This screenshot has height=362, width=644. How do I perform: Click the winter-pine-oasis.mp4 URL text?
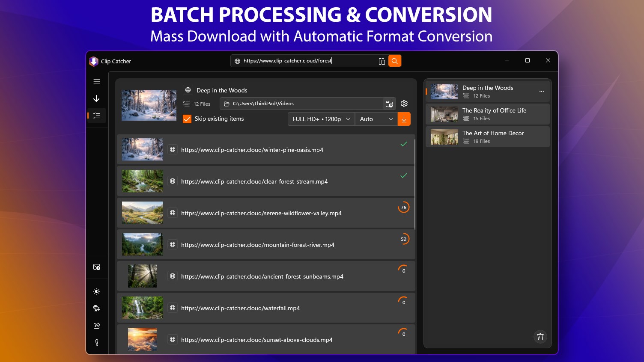coord(252,150)
